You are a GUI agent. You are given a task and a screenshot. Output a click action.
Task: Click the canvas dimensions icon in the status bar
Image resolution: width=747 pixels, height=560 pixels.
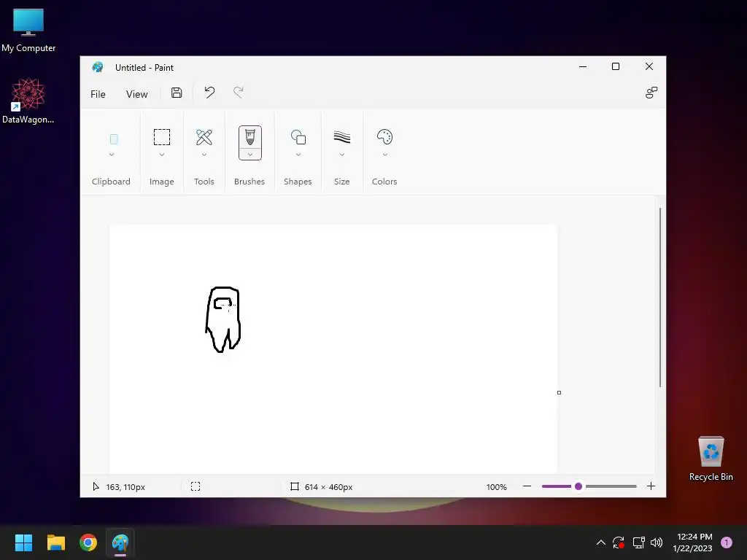click(x=295, y=486)
